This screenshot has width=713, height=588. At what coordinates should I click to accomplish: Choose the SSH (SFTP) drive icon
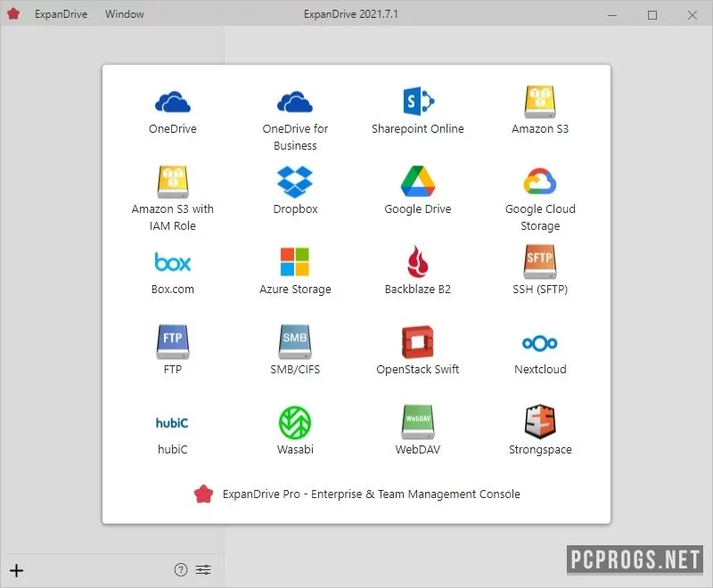pos(540,262)
